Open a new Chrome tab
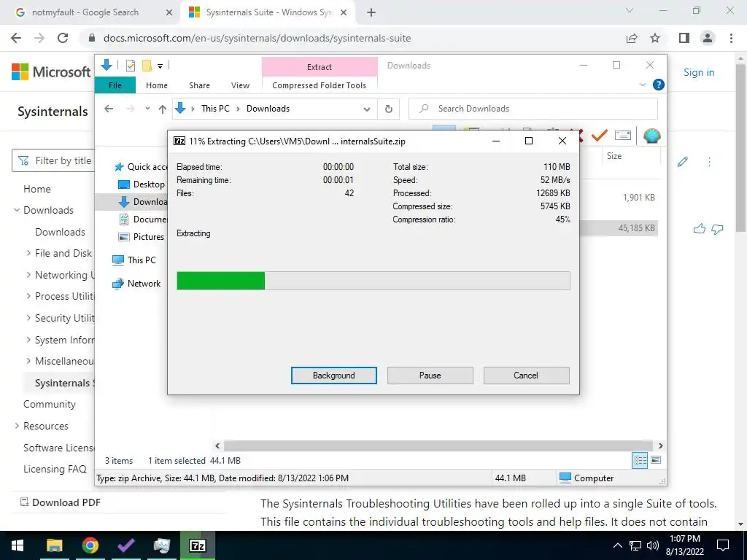The height and width of the screenshot is (560, 747). (x=371, y=13)
